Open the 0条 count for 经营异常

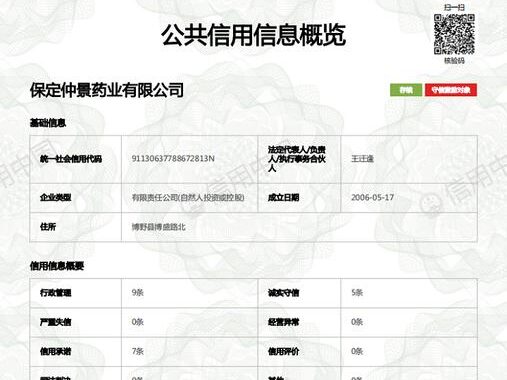tap(357, 322)
